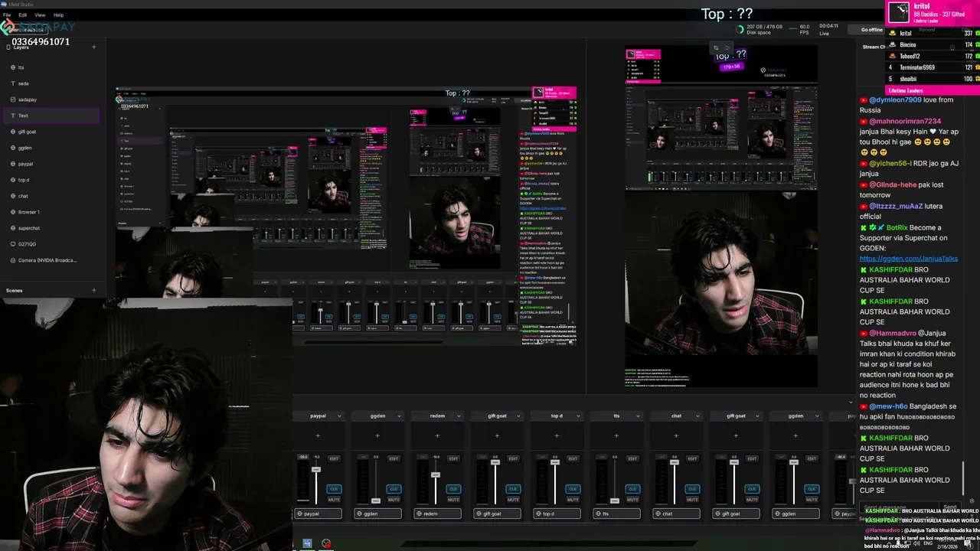Select the Text layer
Viewport: 980px width, 551px height.
pyautogui.click(x=51, y=116)
